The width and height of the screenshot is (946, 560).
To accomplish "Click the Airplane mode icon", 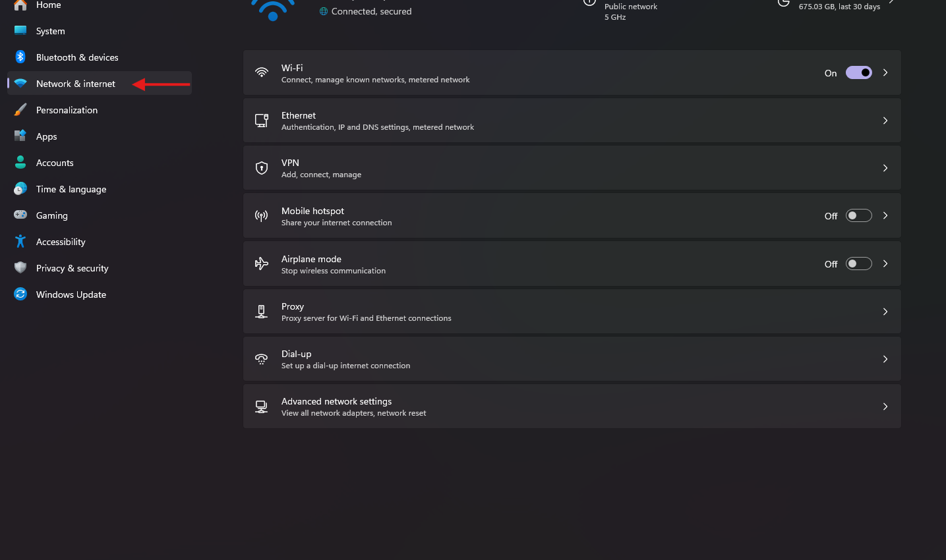I will pos(261,264).
